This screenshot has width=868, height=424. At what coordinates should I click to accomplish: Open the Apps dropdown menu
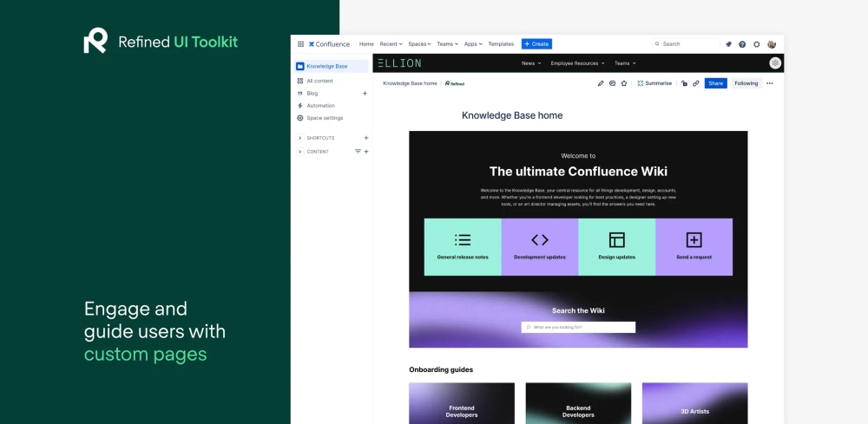[473, 44]
